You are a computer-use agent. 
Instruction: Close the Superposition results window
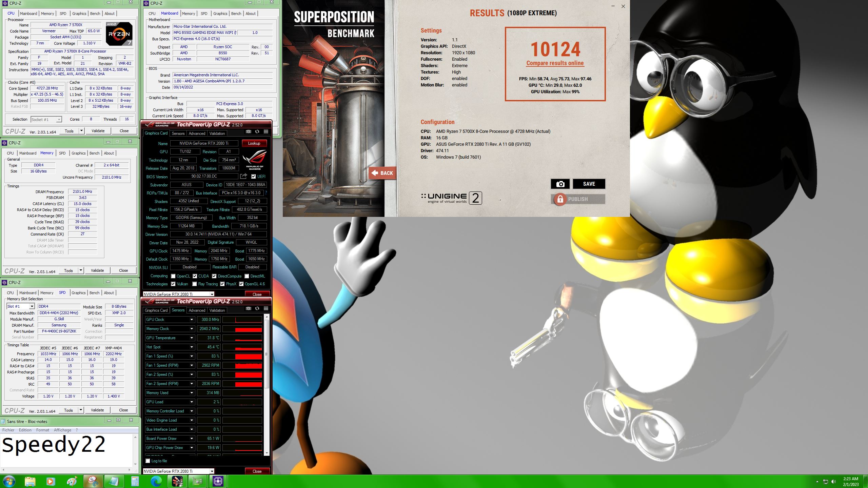[x=623, y=6]
